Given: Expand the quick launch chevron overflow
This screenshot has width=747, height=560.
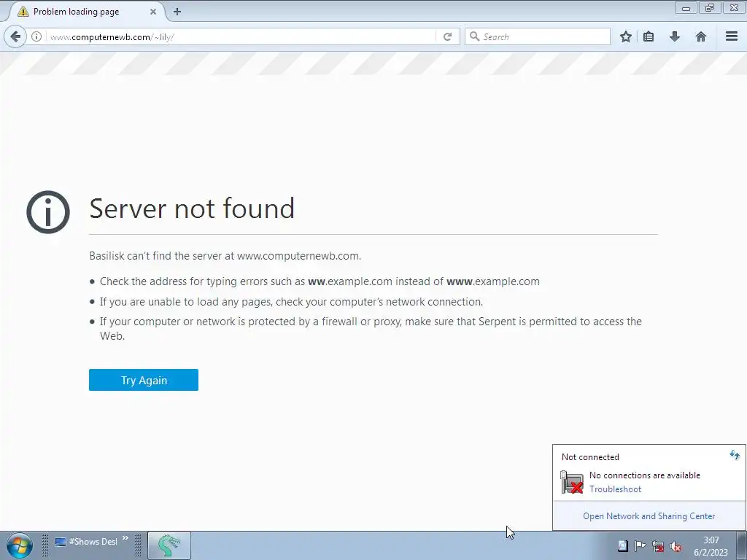Looking at the screenshot, I should coord(125,539).
